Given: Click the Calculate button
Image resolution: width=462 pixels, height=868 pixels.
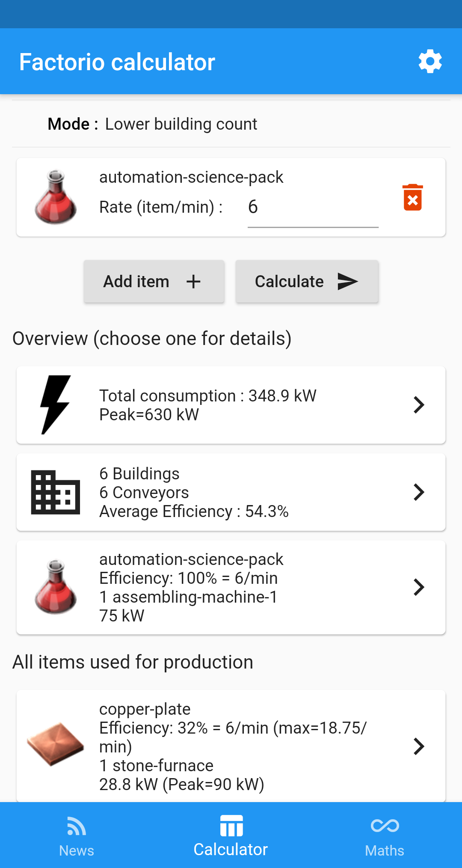Looking at the screenshot, I should [307, 282].
